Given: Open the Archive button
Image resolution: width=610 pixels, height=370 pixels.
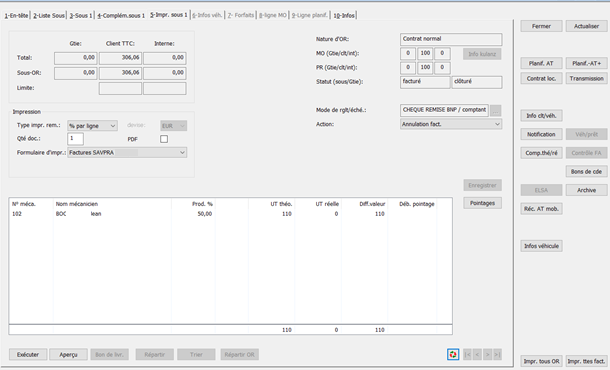Looking at the screenshot, I should click(586, 190).
